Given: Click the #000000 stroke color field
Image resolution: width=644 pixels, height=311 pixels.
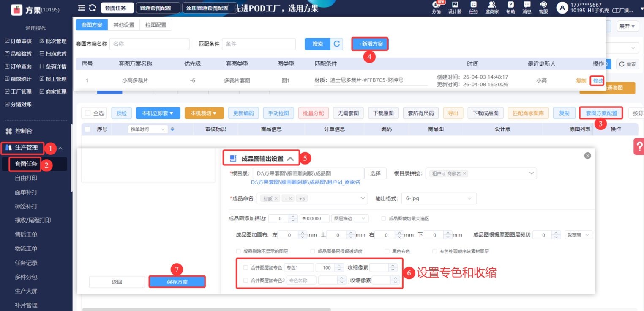Looking at the screenshot, I should (x=314, y=219).
